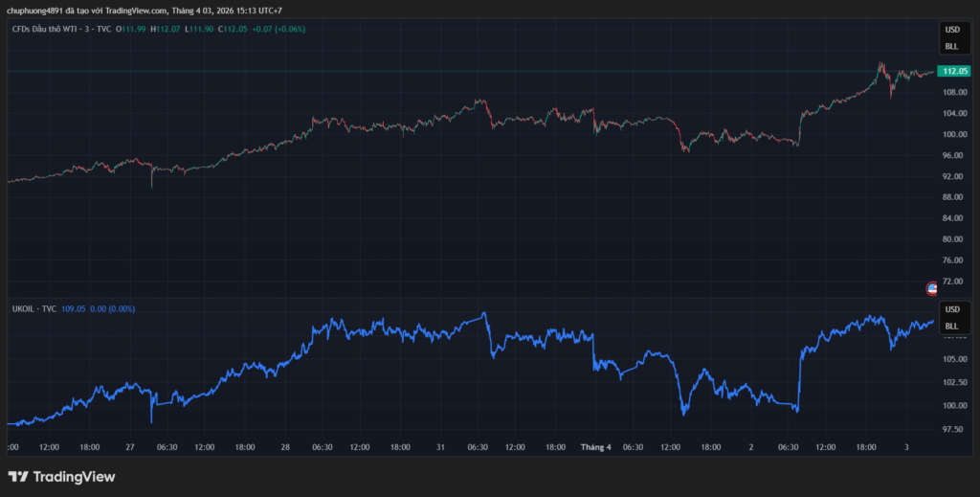Screen dimensions: 980x497
Task: Open the USD currency selector on UKOIL pane
Action: [x=951, y=309]
